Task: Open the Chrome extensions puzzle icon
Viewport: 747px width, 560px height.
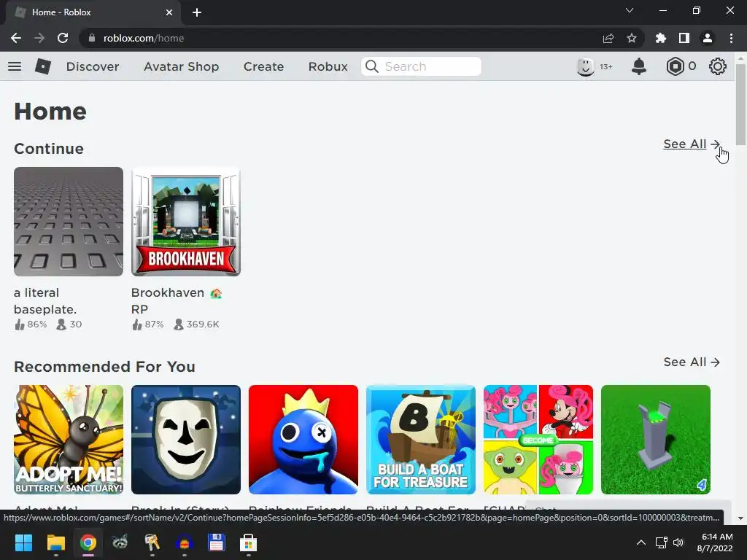Action: [661, 38]
